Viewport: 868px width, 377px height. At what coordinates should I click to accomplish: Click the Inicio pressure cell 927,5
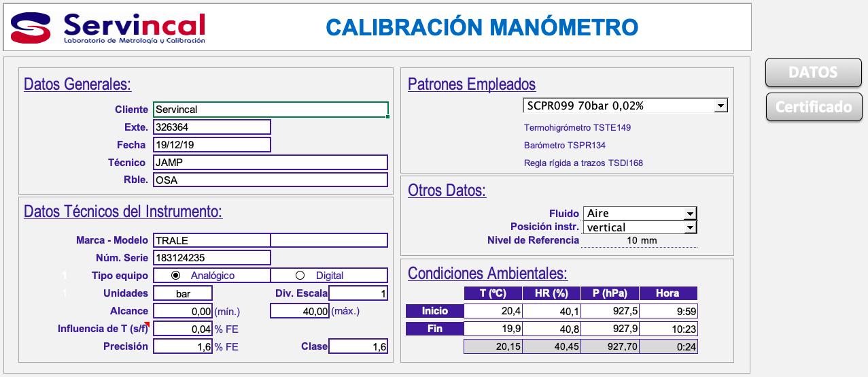point(610,311)
